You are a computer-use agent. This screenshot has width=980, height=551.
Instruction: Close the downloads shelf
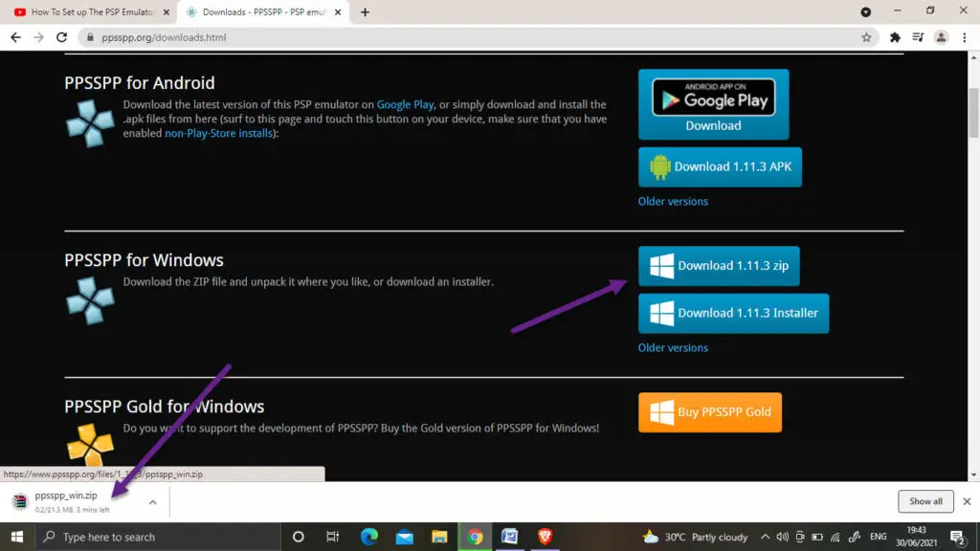pyautogui.click(x=967, y=501)
